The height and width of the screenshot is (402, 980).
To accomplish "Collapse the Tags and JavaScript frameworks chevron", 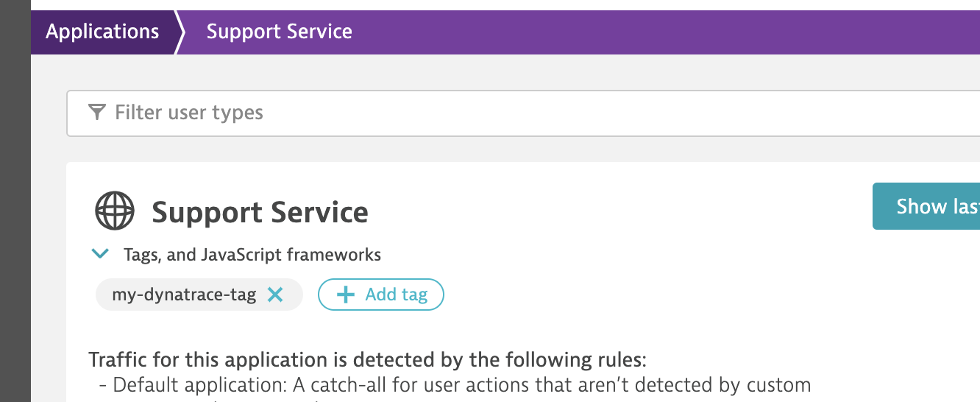I will [99, 255].
